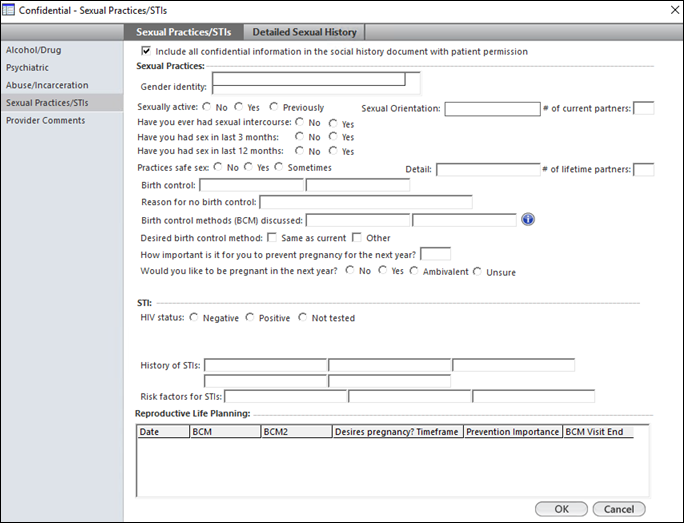
Task: Click the Date column header
Action: pos(163,432)
